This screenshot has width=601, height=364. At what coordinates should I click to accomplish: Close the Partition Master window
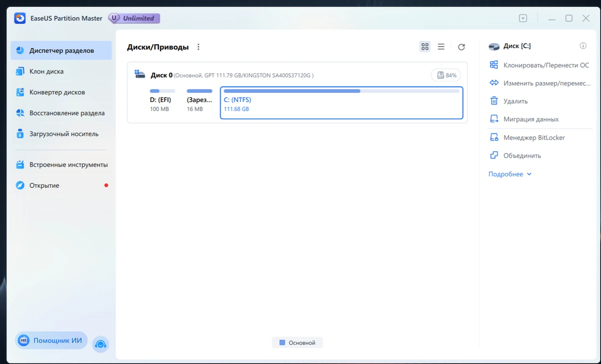click(x=586, y=19)
